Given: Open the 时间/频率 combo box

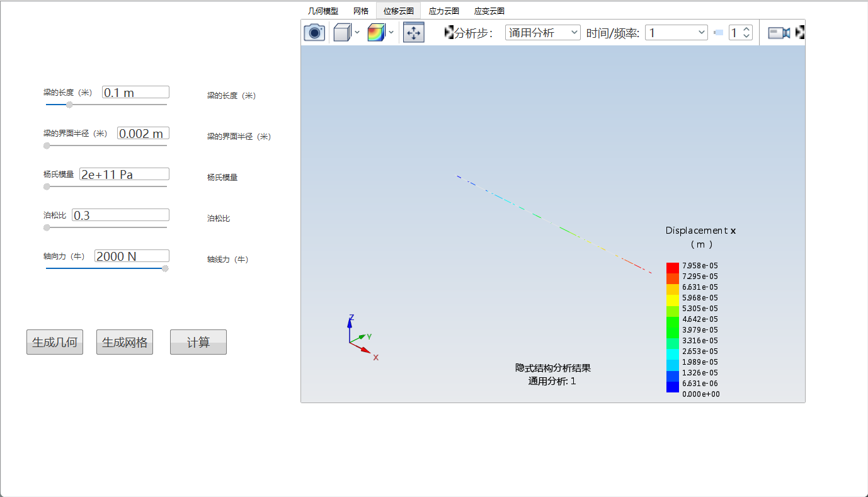Looking at the screenshot, I should point(677,33).
